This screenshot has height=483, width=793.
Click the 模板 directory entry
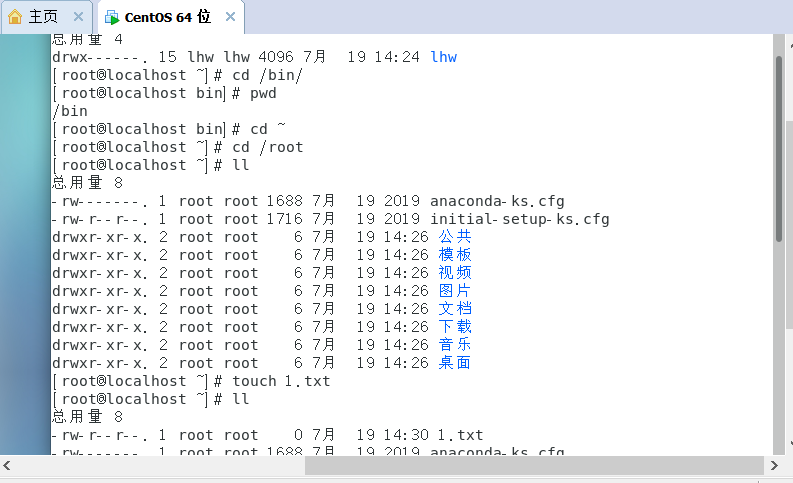point(455,255)
